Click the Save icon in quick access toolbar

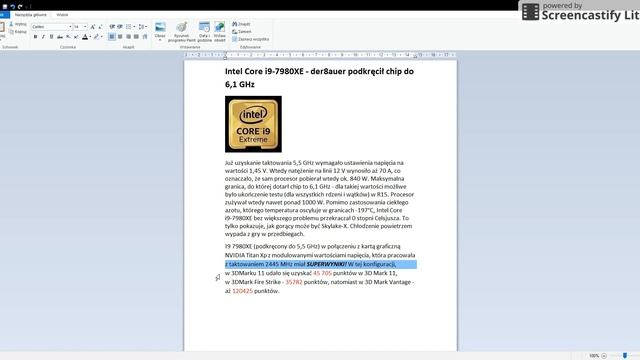coord(5,7)
